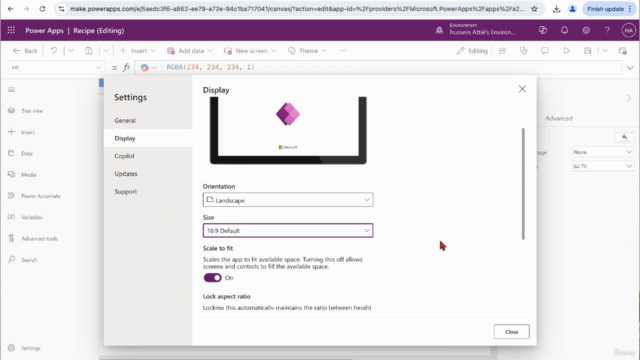Image resolution: width=640 pixels, height=360 pixels.
Task: Click the fx formula icon
Action: coord(127,68)
